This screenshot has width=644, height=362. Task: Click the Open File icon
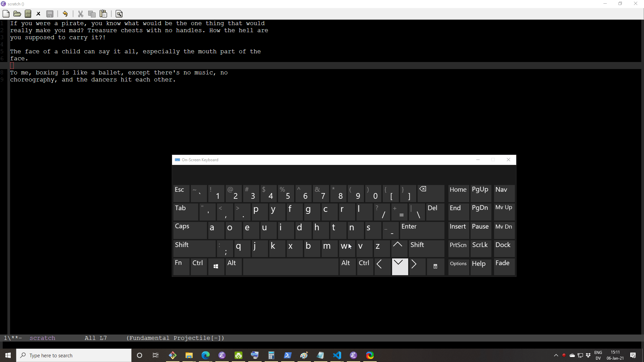pos(17,14)
